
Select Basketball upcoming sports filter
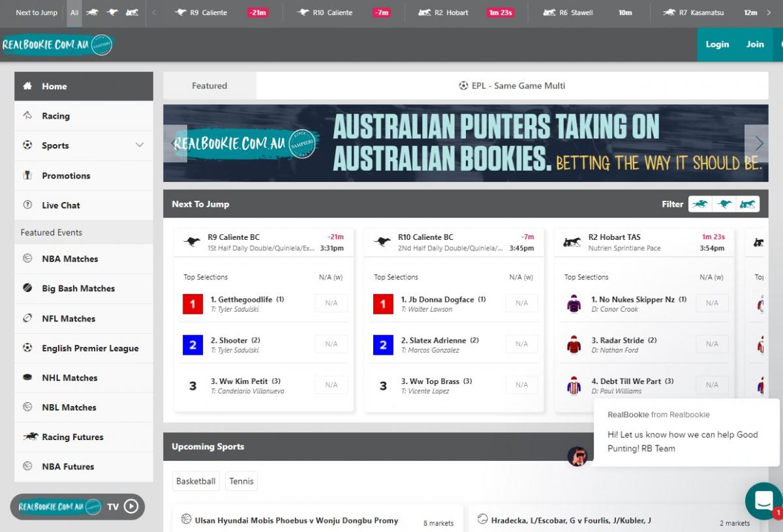[196, 481]
